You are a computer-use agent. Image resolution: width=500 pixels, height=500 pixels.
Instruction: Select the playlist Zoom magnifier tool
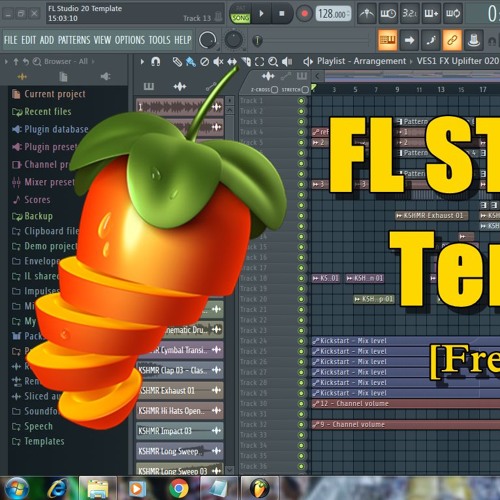point(273,62)
